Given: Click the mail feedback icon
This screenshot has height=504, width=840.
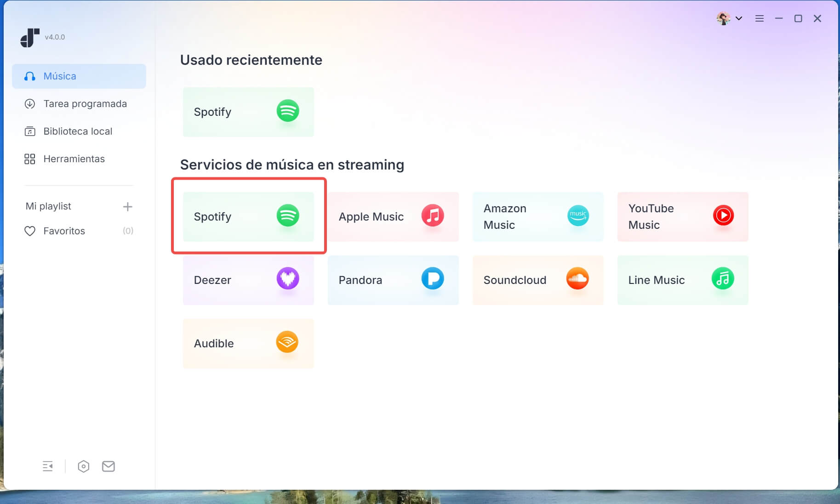Looking at the screenshot, I should (109, 466).
